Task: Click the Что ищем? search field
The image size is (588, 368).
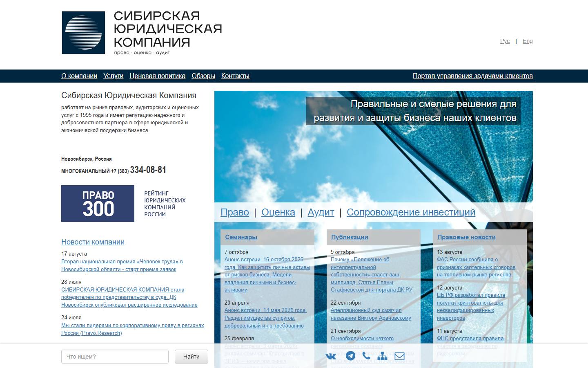Action: 115,357
